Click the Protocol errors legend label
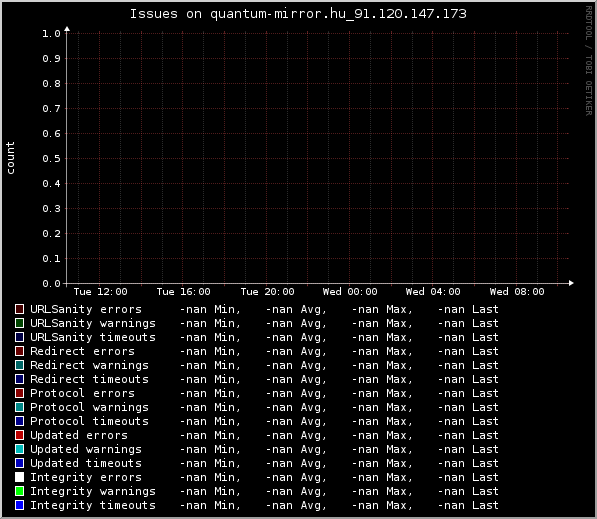The width and height of the screenshot is (597, 519). pos(82,393)
